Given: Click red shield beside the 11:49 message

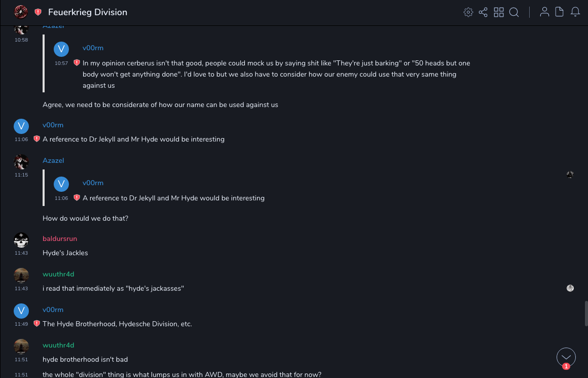Looking at the screenshot, I should click(x=36, y=324).
